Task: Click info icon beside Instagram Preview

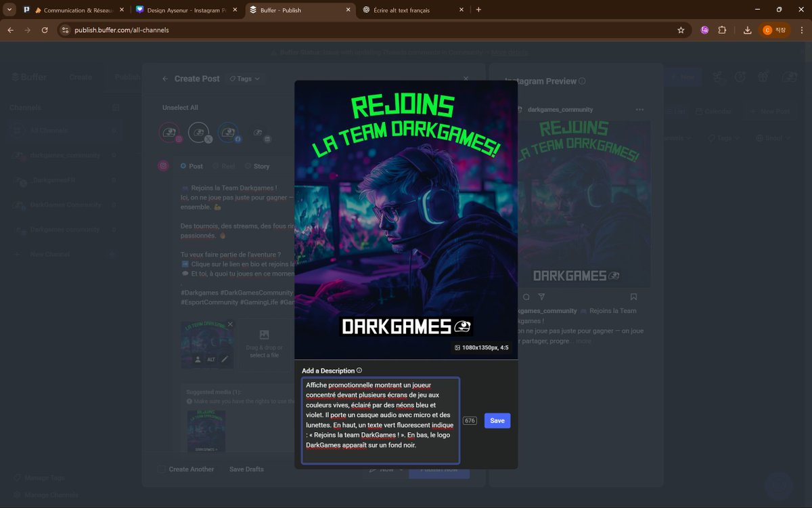Action: tap(582, 81)
